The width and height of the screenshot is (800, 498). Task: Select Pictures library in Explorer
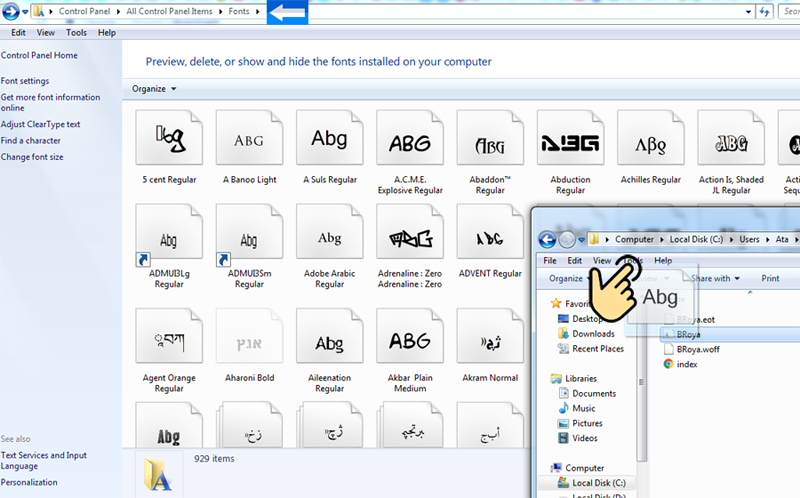point(581,423)
